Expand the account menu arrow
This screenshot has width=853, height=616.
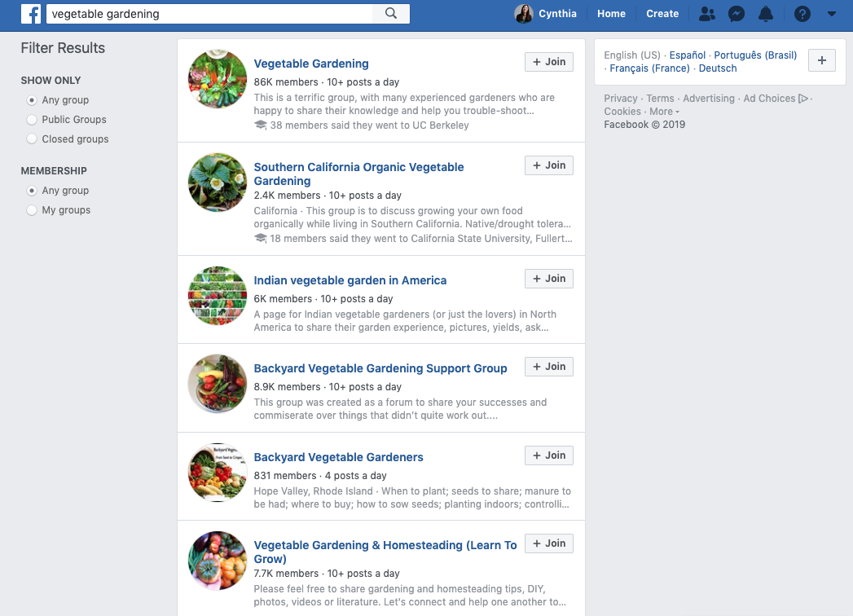tap(831, 14)
